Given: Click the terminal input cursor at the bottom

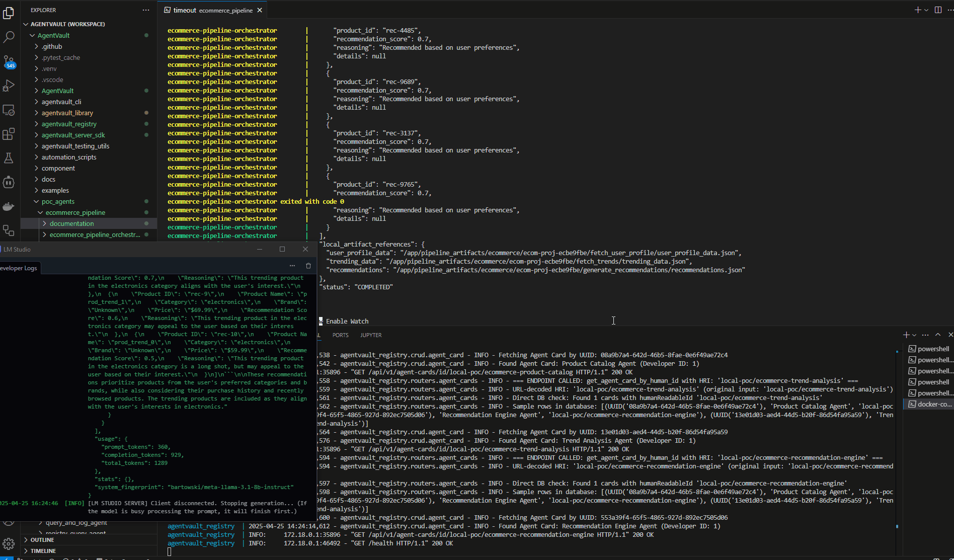Looking at the screenshot, I should click(x=170, y=551).
